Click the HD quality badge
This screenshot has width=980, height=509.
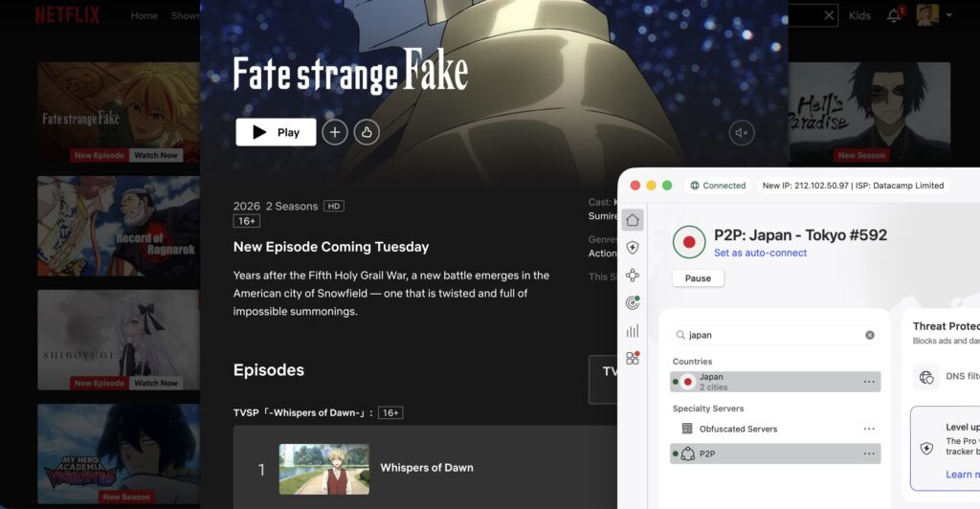pyautogui.click(x=334, y=206)
